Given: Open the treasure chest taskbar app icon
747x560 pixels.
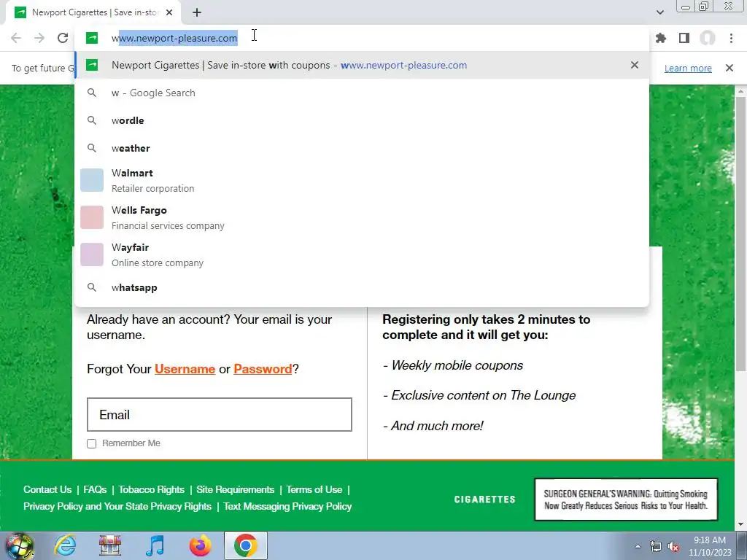Looking at the screenshot, I should click(x=110, y=545).
